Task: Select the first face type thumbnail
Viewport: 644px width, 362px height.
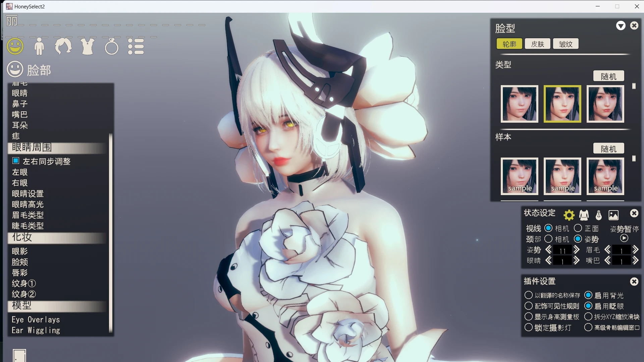Action: coord(519,104)
